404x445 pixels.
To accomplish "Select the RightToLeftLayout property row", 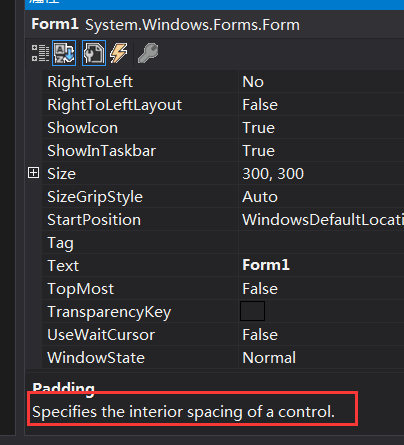I will pos(223,105).
